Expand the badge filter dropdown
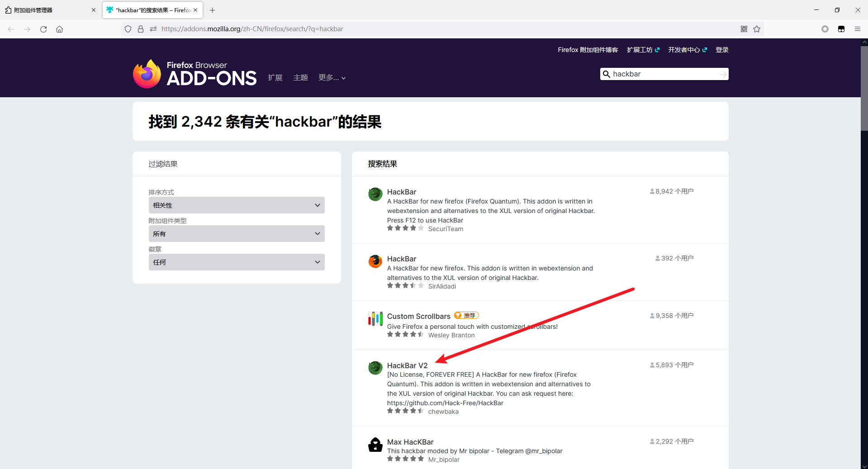Image resolution: width=868 pixels, height=469 pixels. click(x=237, y=262)
